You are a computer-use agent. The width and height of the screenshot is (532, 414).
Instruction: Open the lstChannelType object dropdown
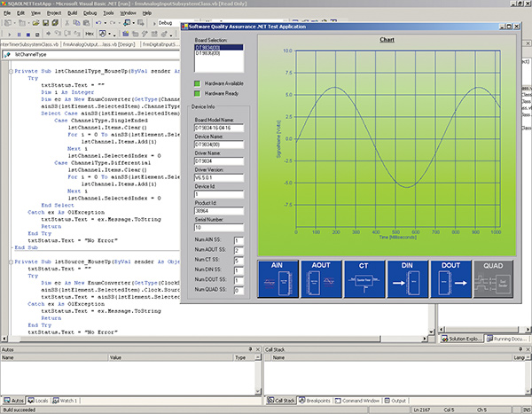coord(91,55)
